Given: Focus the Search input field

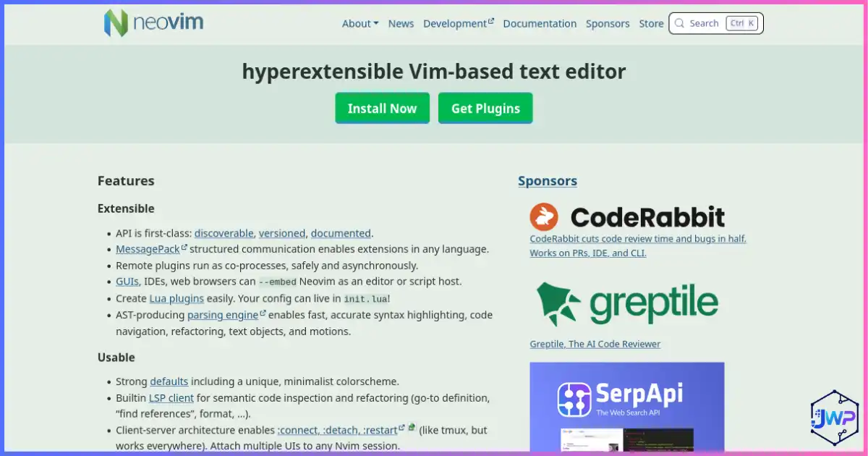Looking at the screenshot, I should point(716,23).
